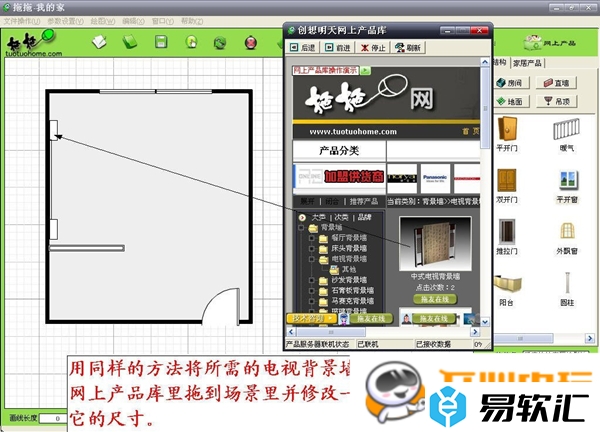Click the 其他 subfolder icon under 电视背景墙
The width and height of the screenshot is (600, 432).
click(334, 270)
